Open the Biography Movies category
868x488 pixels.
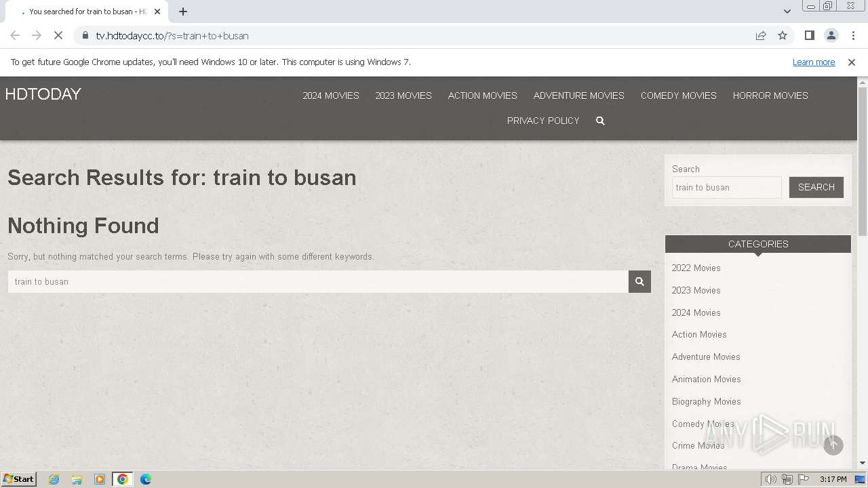click(707, 401)
